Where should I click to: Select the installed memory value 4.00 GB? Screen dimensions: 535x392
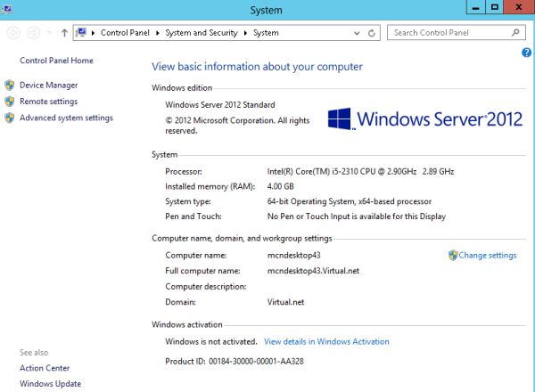point(281,186)
